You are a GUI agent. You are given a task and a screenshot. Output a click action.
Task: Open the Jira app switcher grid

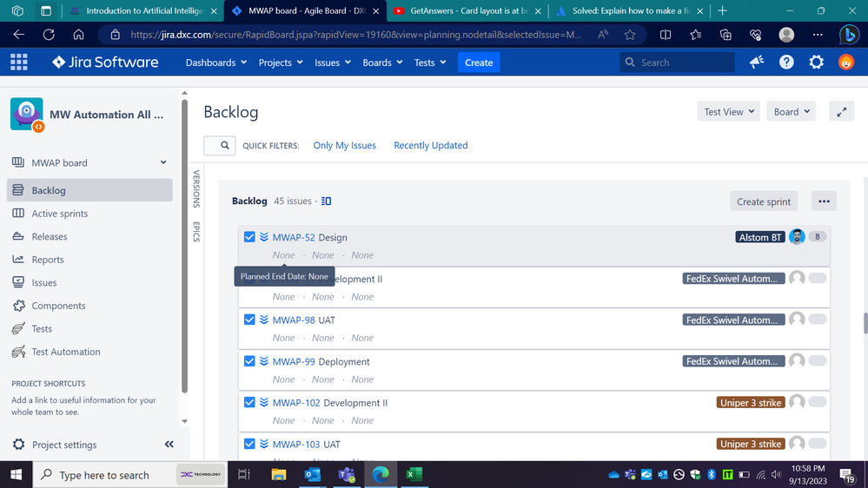pyautogui.click(x=19, y=62)
